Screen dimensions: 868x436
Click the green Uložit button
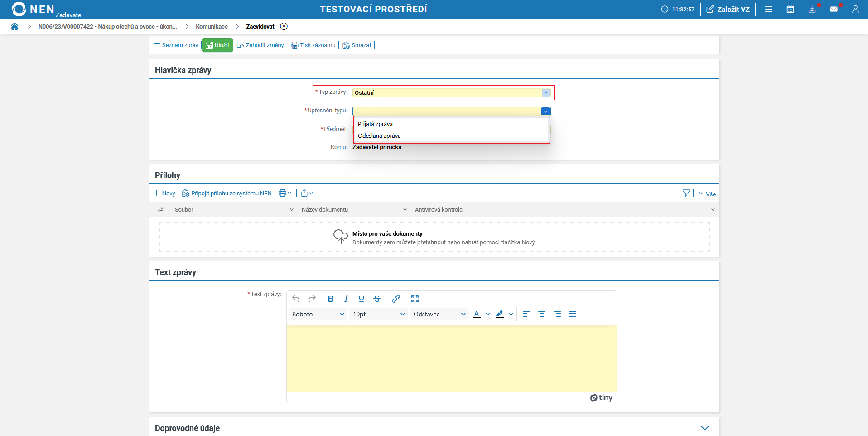(217, 45)
